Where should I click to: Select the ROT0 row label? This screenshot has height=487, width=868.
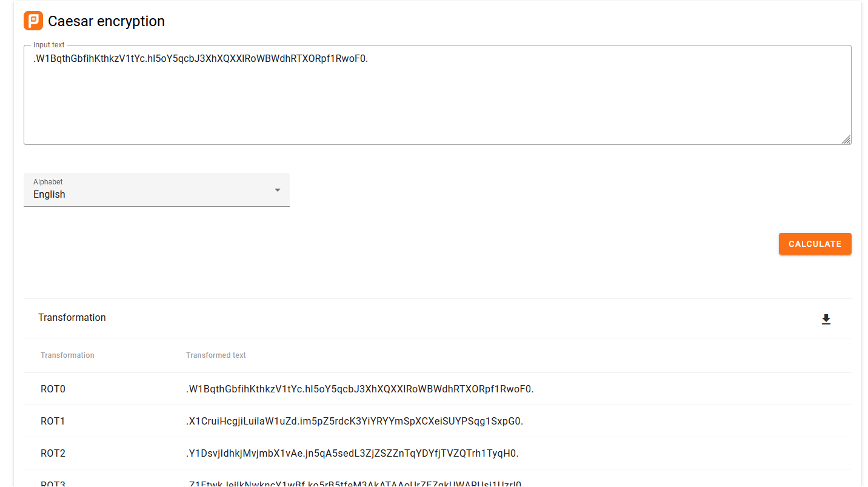tap(53, 389)
